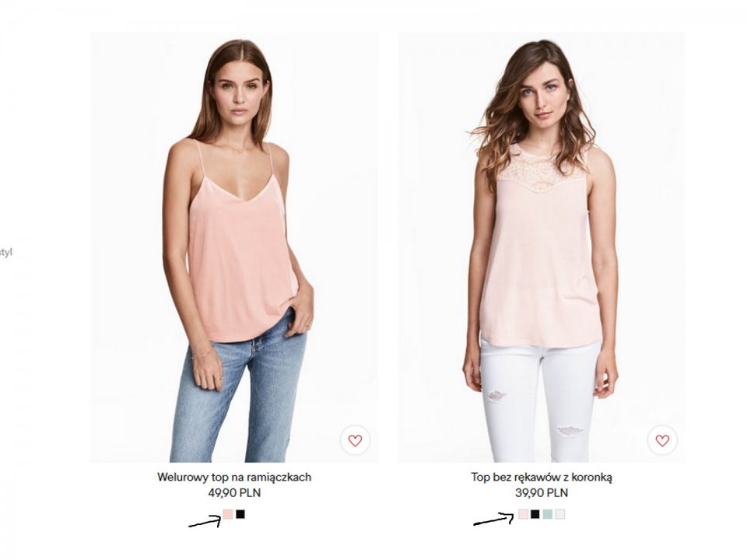Viewport: 747px width, 560px height.
Task: Open Welurowy top na ramiączkach product link
Action: (234, 477)
